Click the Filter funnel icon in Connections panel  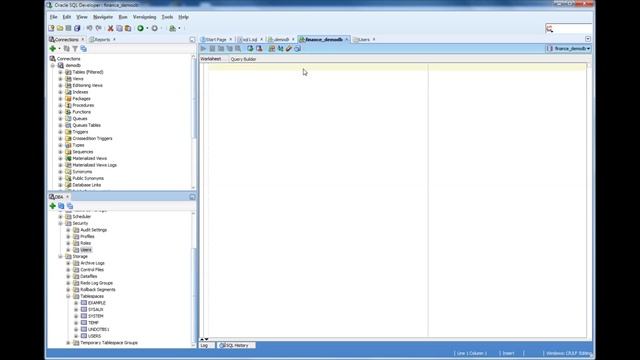(x=75, y=49)
